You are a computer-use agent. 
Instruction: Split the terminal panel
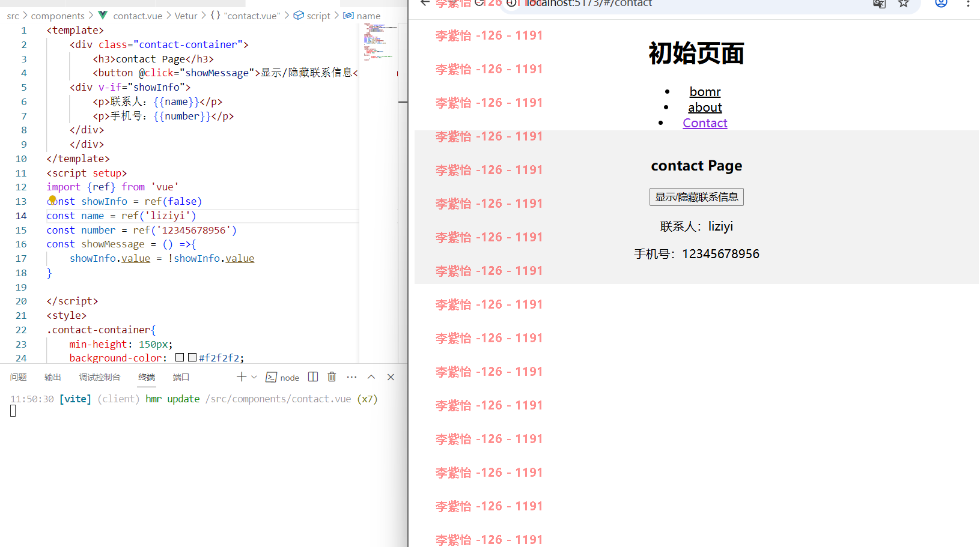pyautogui.click(x=313, y=377)
